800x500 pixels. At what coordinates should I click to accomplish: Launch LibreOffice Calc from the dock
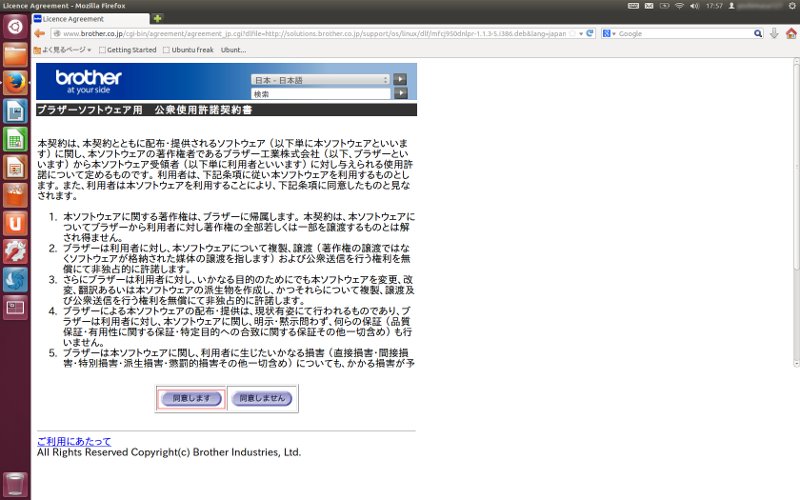15,139
